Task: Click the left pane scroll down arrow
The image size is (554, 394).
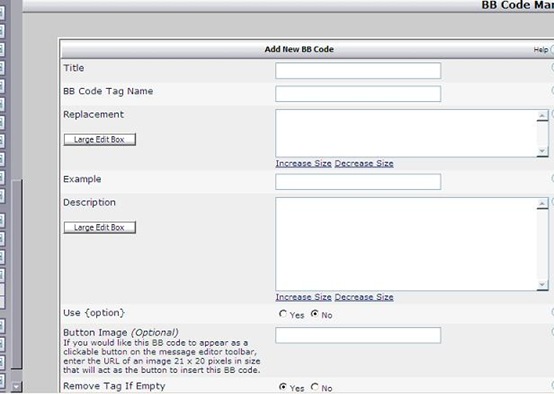Action: tap(16, 387)
